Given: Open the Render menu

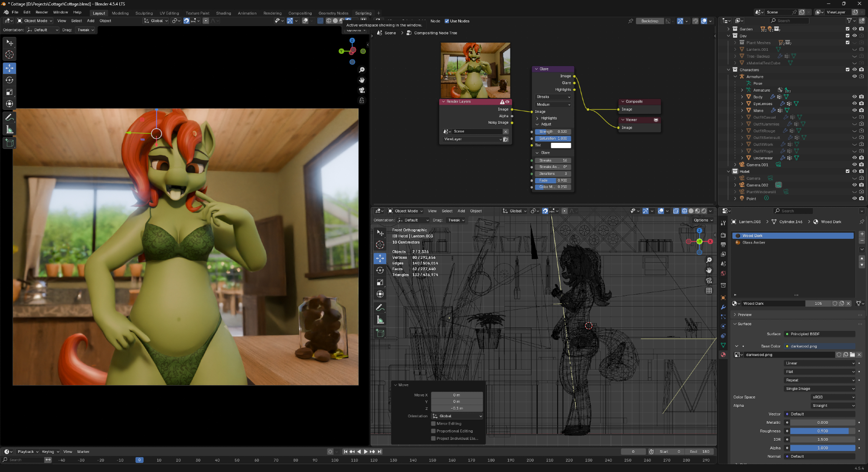Looking at the screenshot, I should click(42, 12).
